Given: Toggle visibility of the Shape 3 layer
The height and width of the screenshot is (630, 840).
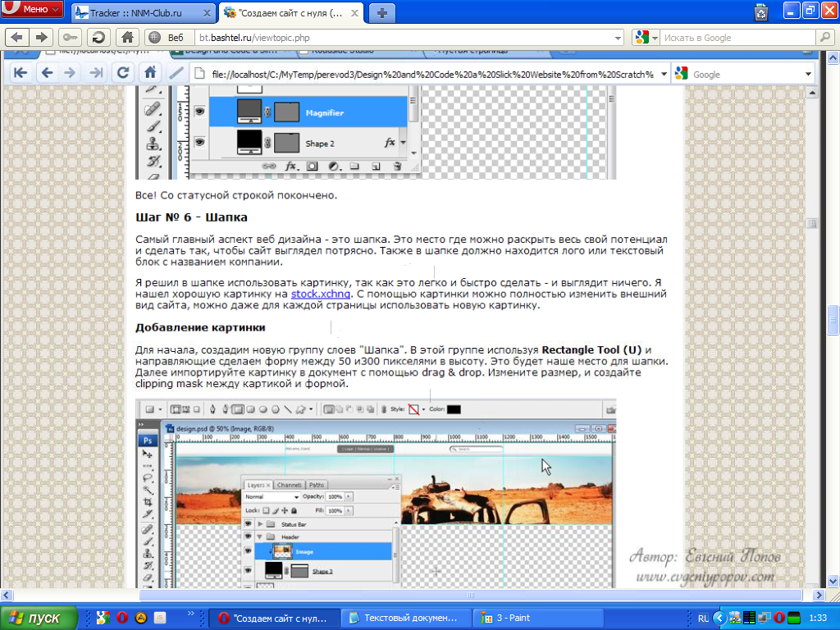Looking at the screenshot, I should (248, 571).
